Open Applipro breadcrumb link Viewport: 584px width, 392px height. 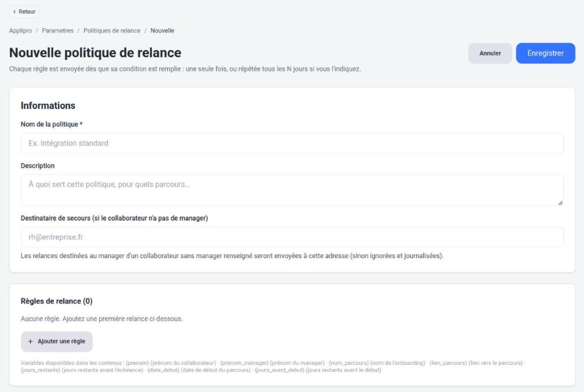(20, 31)
